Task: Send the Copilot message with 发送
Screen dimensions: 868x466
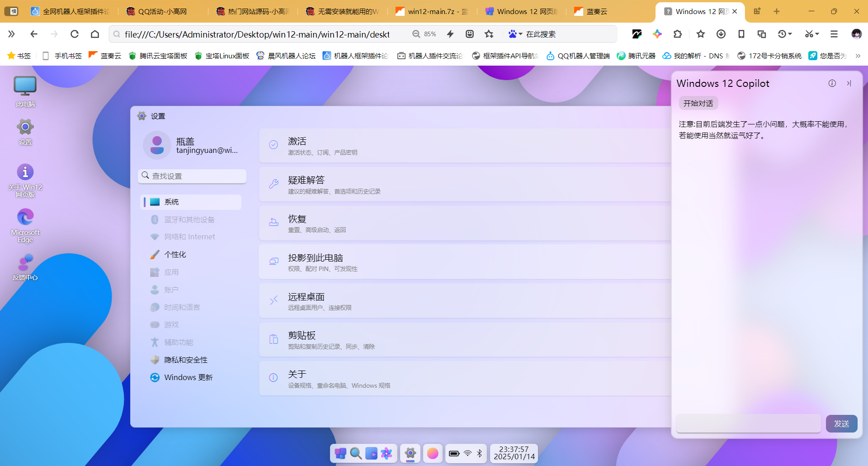Action: [x=842, y=423]
